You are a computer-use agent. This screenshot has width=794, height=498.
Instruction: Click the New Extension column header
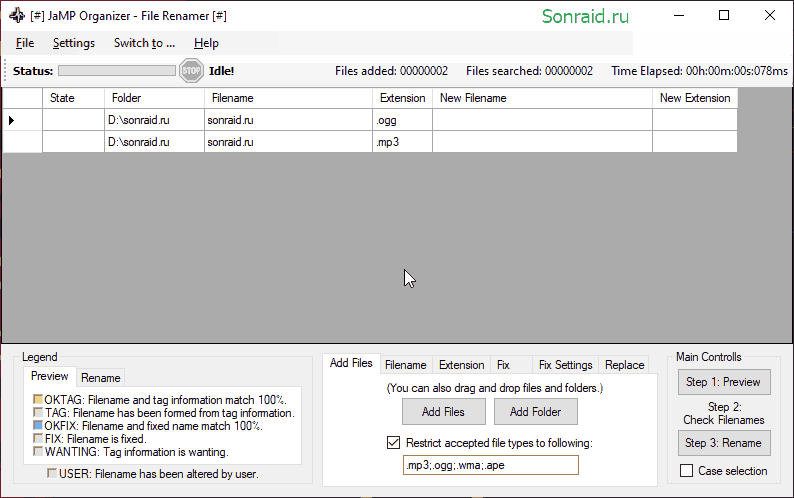click(695, 98)
